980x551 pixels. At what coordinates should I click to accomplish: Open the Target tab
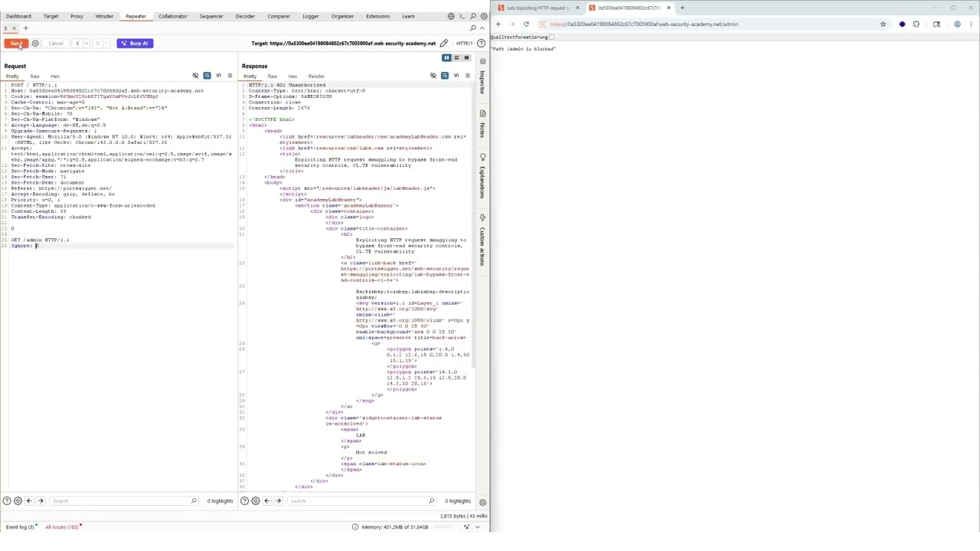(51, 16)
